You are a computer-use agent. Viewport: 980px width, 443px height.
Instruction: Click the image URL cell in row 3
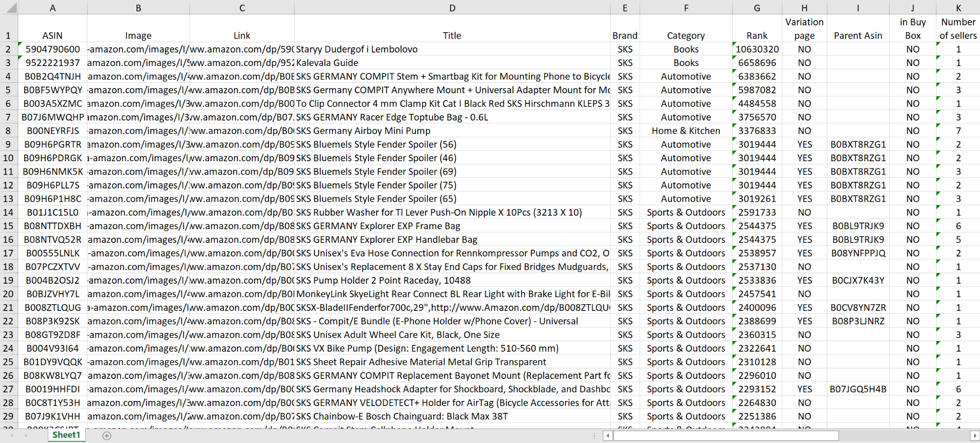pos(138,63)
